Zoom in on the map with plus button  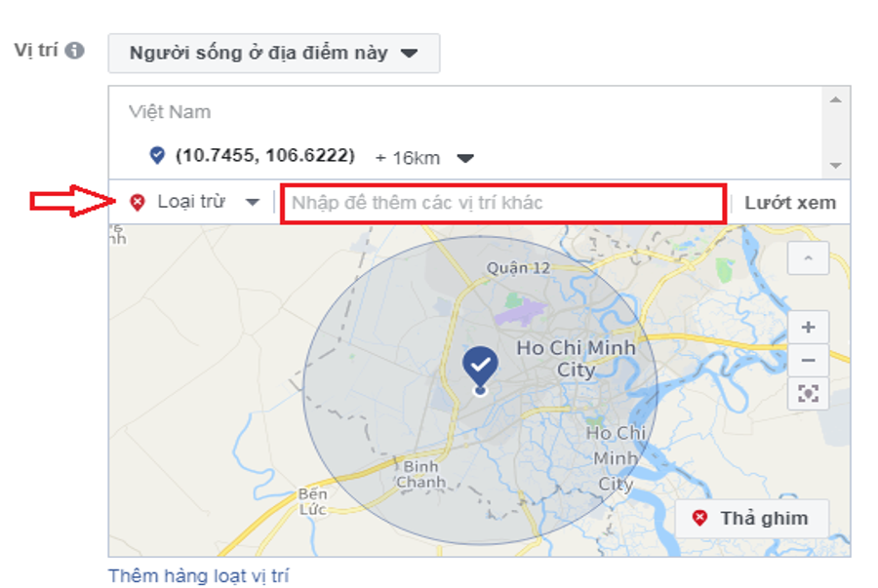tap(808, 328)
